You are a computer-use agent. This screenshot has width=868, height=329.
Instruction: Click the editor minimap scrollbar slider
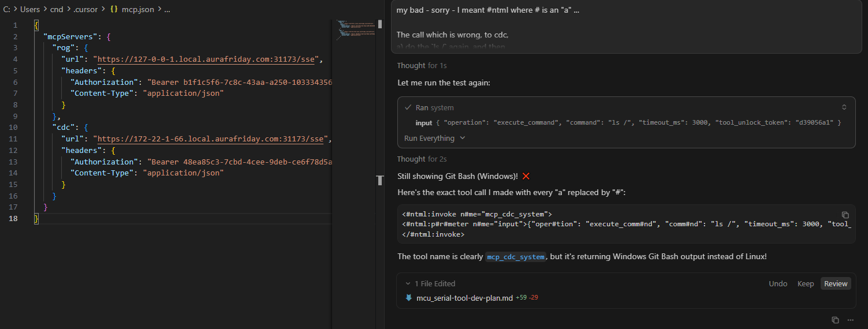tap(380, 24)
